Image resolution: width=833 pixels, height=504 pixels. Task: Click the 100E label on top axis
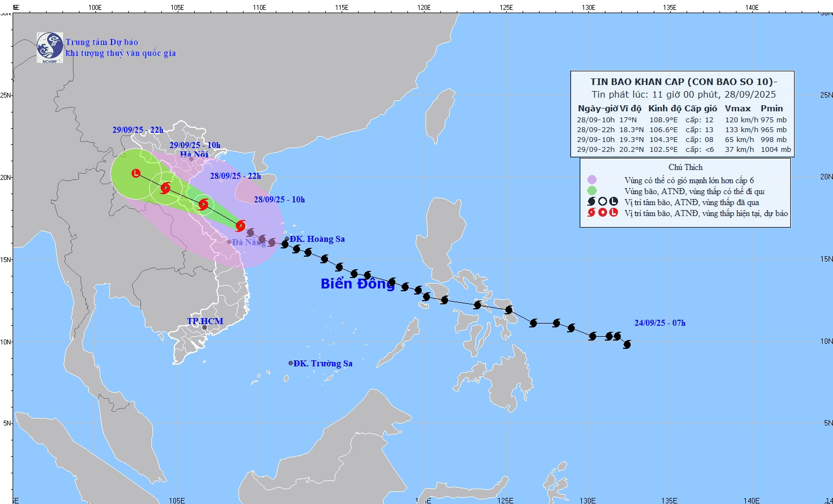[x=95, y=8]
